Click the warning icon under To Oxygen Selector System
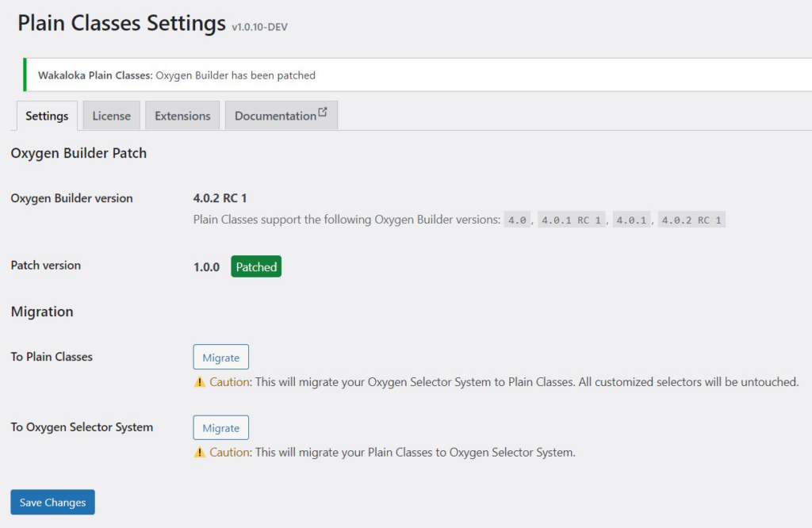Image resolution: width=812 pixels, height=528 pixels. pyautogui.click(x=199, y=453)
